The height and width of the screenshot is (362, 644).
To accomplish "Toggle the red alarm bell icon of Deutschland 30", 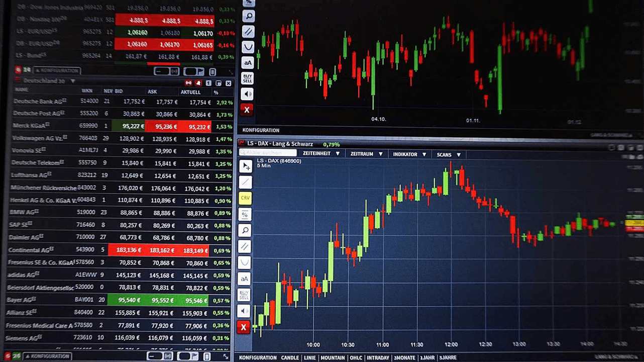I will (198, 83).
